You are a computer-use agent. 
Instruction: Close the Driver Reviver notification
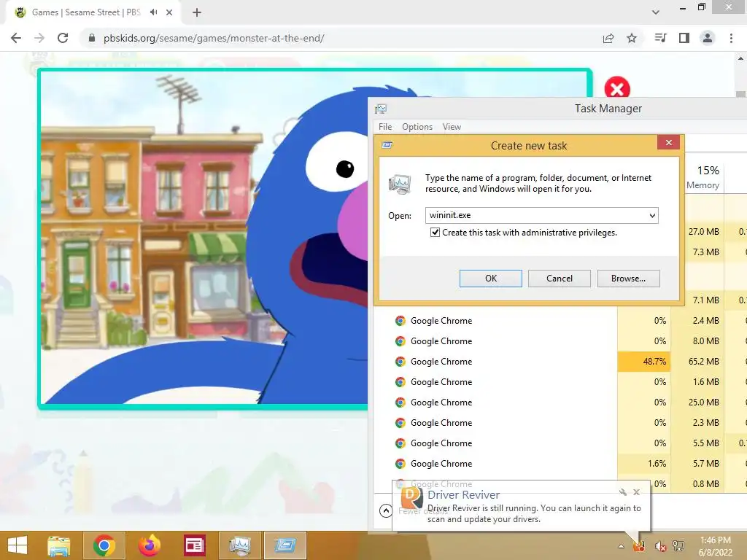coord(636,492)
